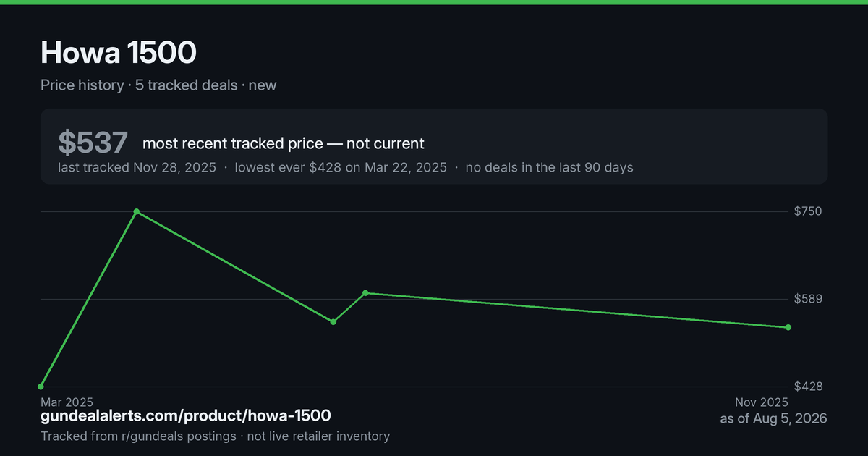The height and width of the screenshot is (456, 868).
Task: Click 'no deals in the last 90 days'
Action: pos(549,167)
